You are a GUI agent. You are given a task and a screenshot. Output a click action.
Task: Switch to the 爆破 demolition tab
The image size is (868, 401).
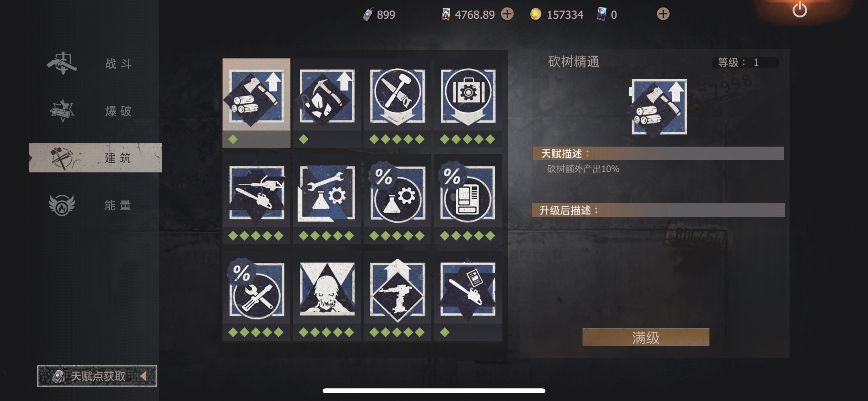click(x=95, y=110)
